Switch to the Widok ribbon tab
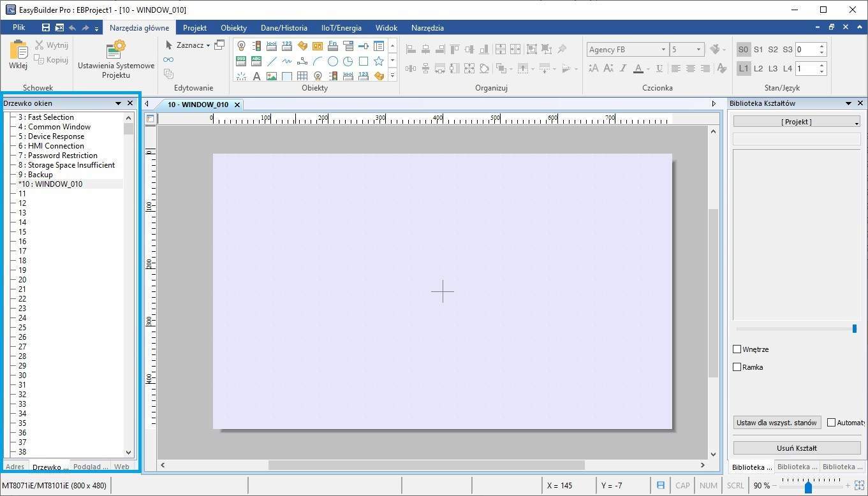 point(386,28)
